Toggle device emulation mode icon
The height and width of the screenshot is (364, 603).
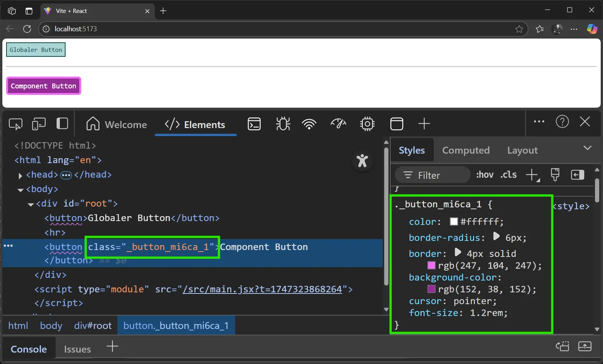coord(39,124)
